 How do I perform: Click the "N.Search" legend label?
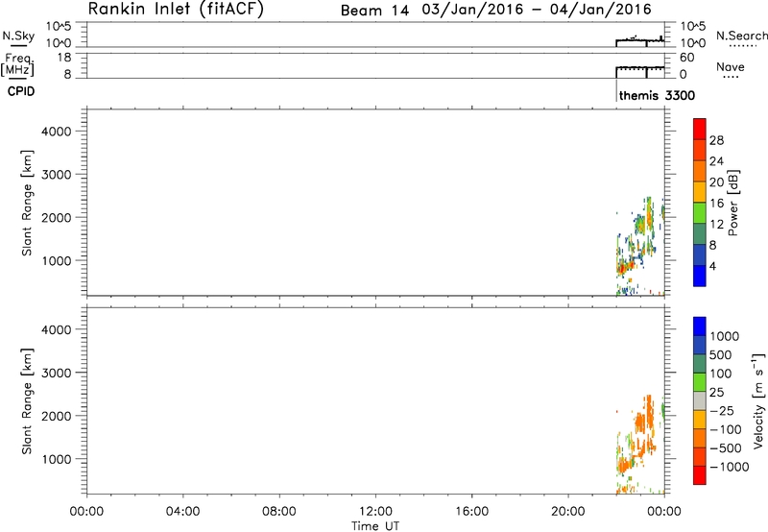click(x=742, y=36)
